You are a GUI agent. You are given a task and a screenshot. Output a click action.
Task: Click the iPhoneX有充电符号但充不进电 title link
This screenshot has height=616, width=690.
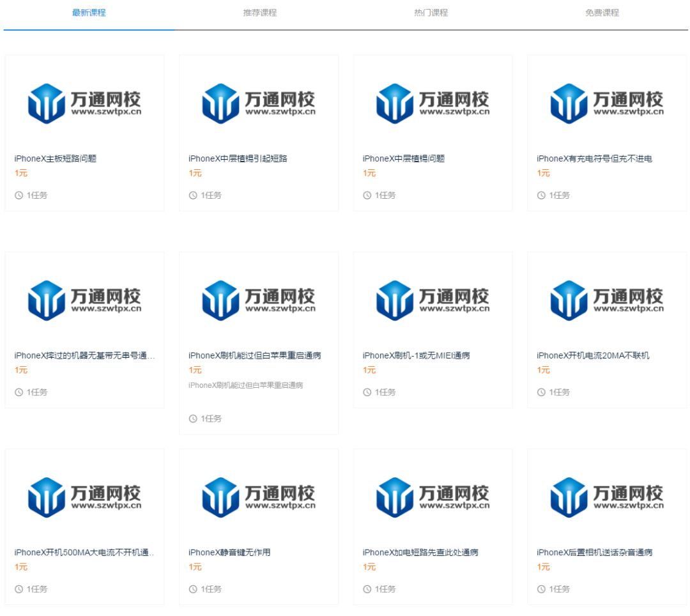[595, 158]
